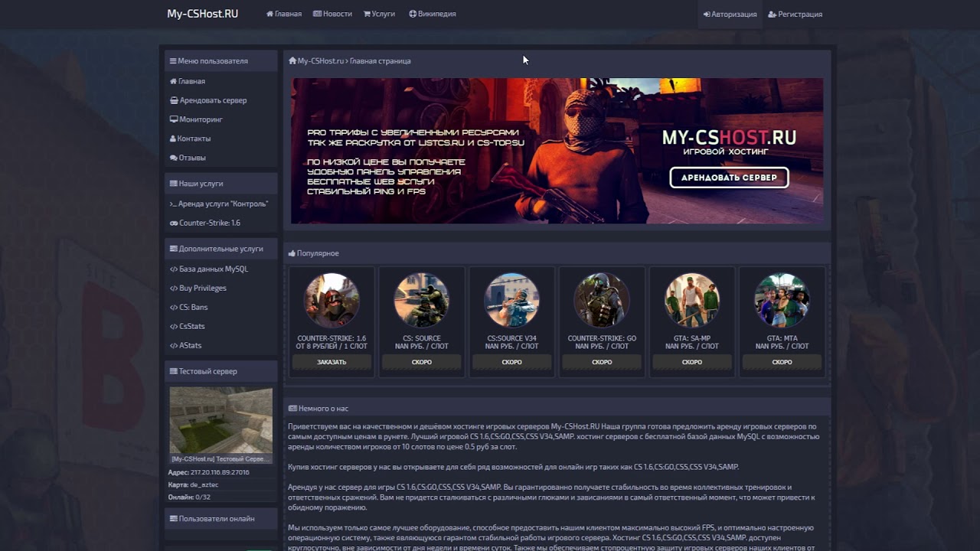Click newspaper icon beside Новости

(317, 14)
